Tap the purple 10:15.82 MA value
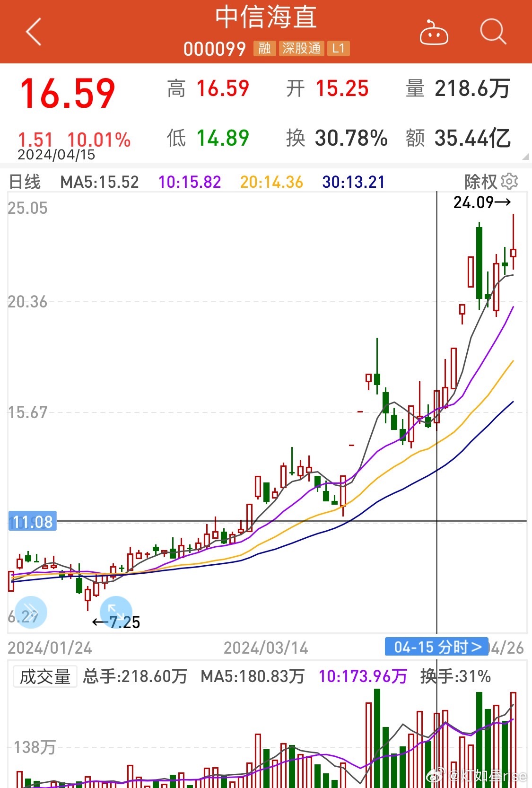The width and height of the screenshot is (532, 788). point(190,182)
